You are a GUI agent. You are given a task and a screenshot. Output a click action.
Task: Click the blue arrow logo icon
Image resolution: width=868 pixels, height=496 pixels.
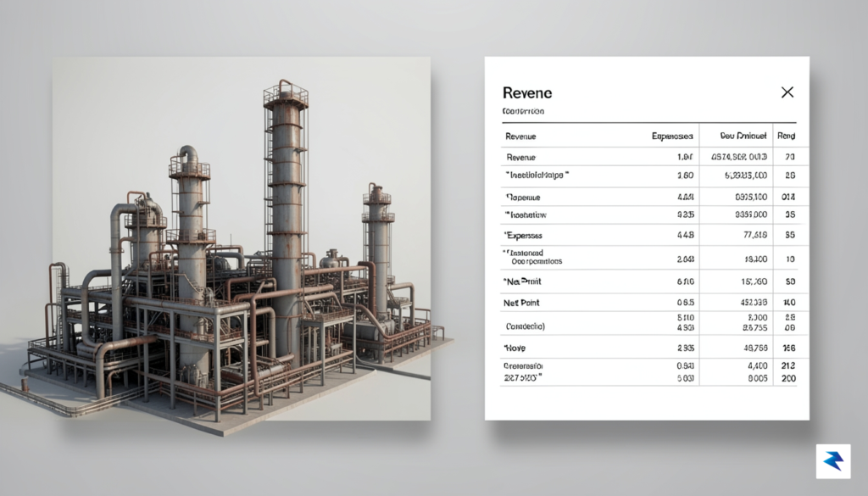coord(833,460)
